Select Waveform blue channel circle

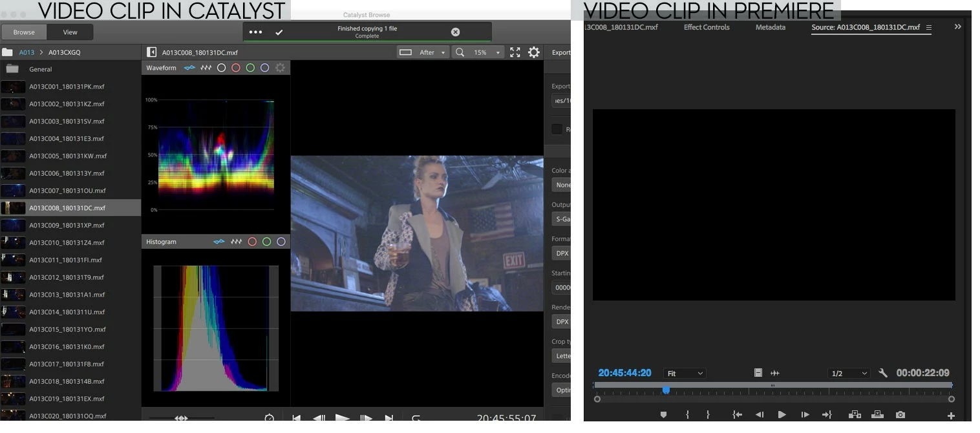(264, 68)
